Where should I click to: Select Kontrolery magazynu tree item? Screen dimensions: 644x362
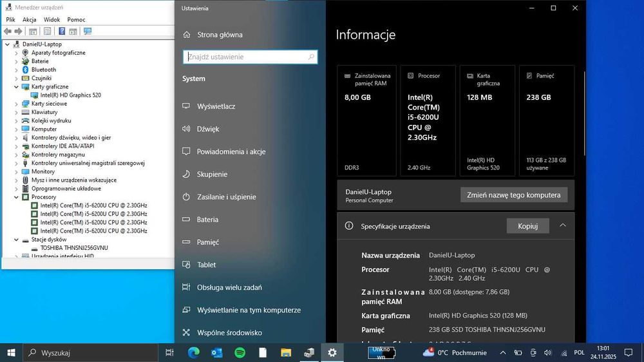pyautogui.click(x=58, y=155)
